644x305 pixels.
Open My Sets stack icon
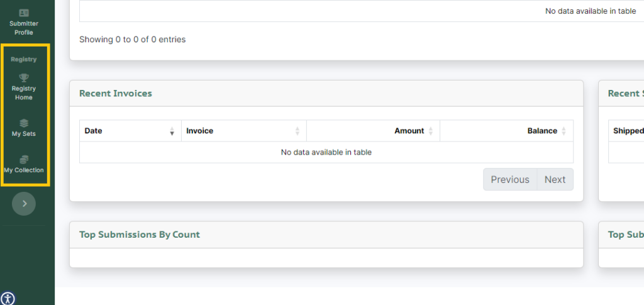click(x=24, y=123)
